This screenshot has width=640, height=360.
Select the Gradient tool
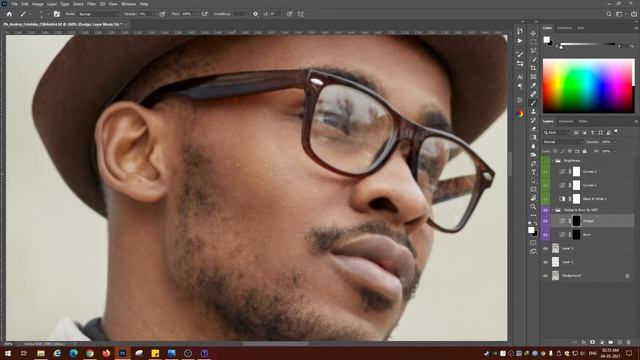533,138
